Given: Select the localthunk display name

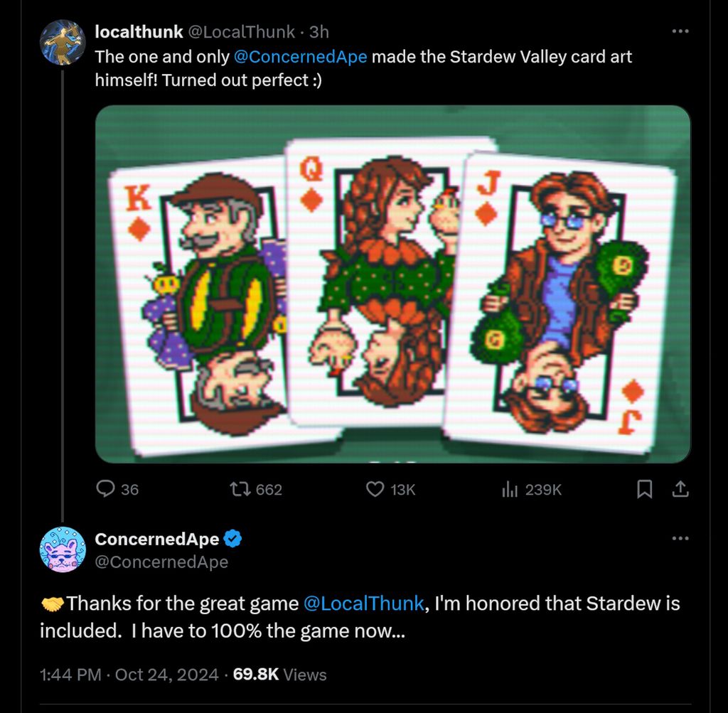Looking at the screenshot, I should (x=137, y=31).
